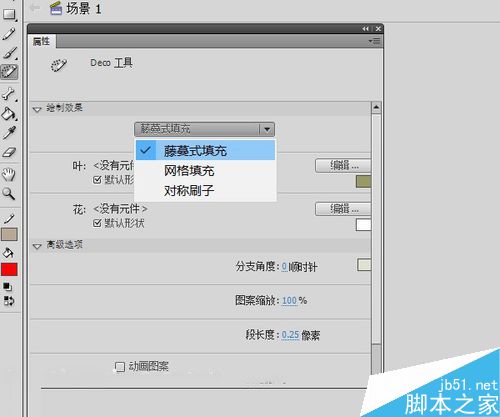Viewport: 500px width, 417px height.
Task: Open the drawing effect dropdown arrow
Action: tap(267, 129)
